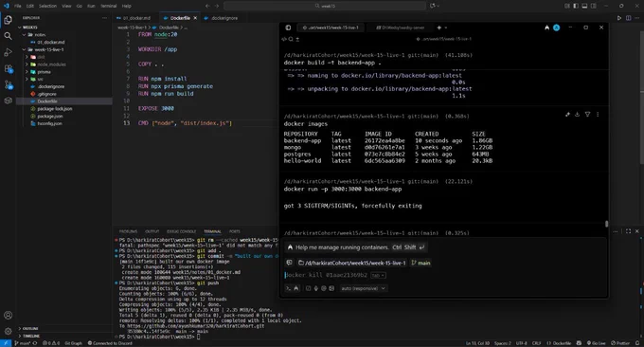The height and width of the screenshot is (347, 644).
Task: Expand the TIMELINE section
Action: 31,336
